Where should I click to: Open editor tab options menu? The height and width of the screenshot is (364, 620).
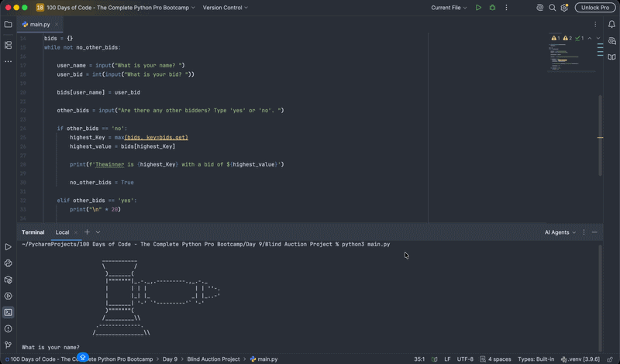click(595, 25)
